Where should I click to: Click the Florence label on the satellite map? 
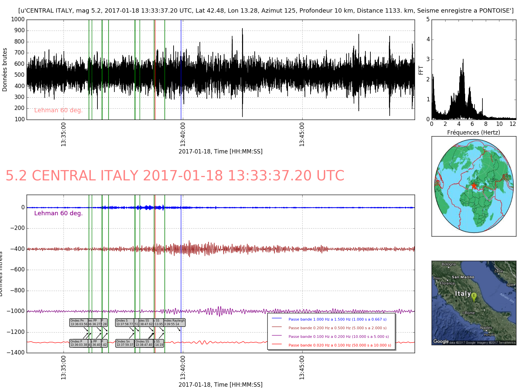pyautogui.click(x=447, y=283)
